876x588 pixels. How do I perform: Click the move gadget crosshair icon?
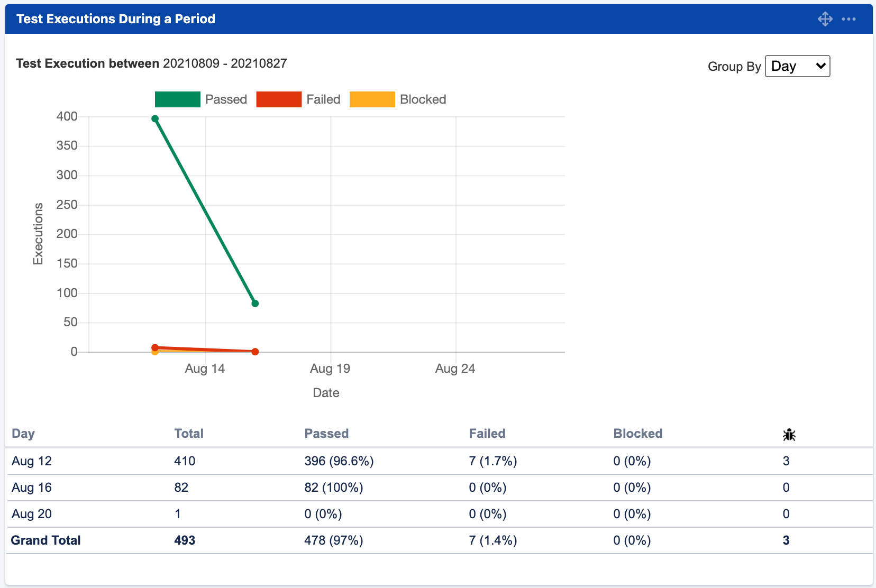pyautogui.click(x=825, y=19)
